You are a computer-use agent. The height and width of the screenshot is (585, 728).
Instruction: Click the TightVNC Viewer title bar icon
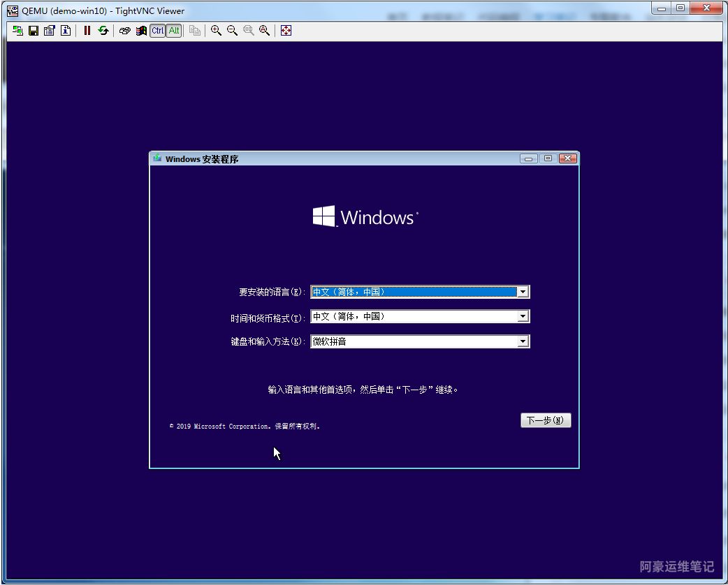click(13, 10)
